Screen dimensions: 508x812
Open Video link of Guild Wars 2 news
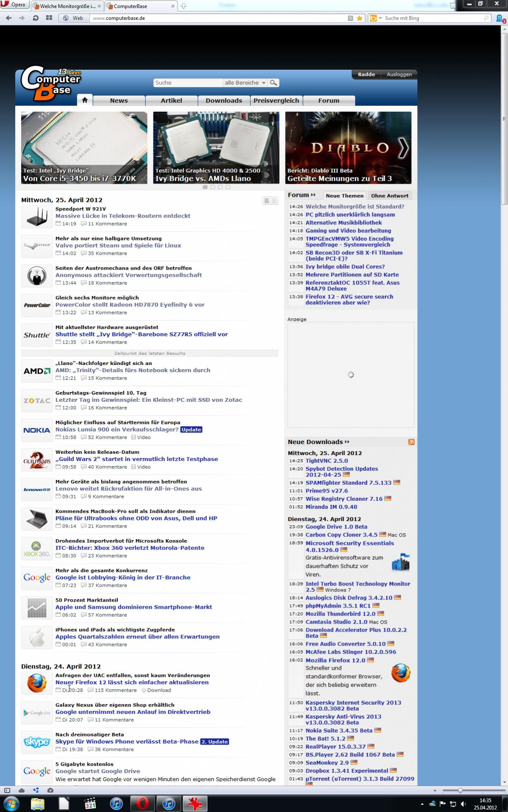click(141, 467)
